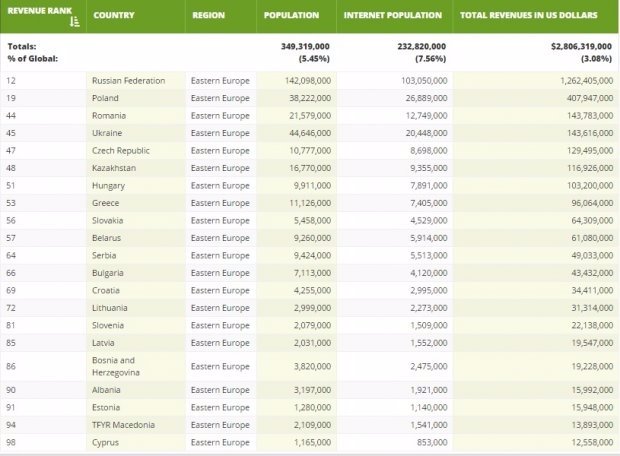The width and height of the screenshot is (620, 456).
Task: Select the Romania row name
Action: (x=108, y=116)
